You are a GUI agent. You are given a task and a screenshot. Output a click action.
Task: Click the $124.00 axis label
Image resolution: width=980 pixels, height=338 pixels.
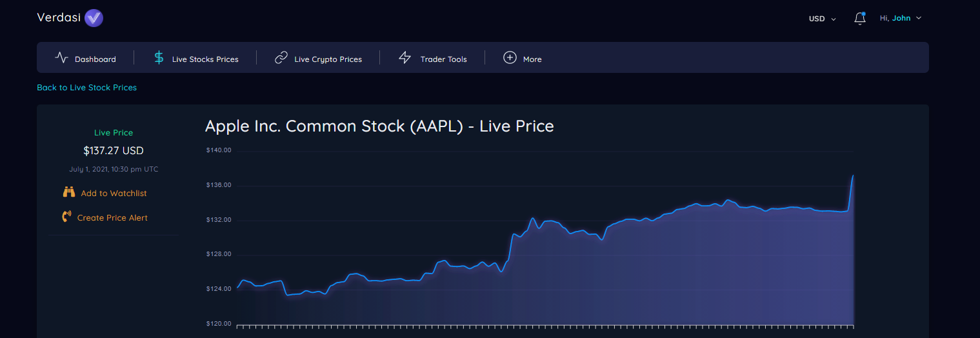tap(219, 288)
